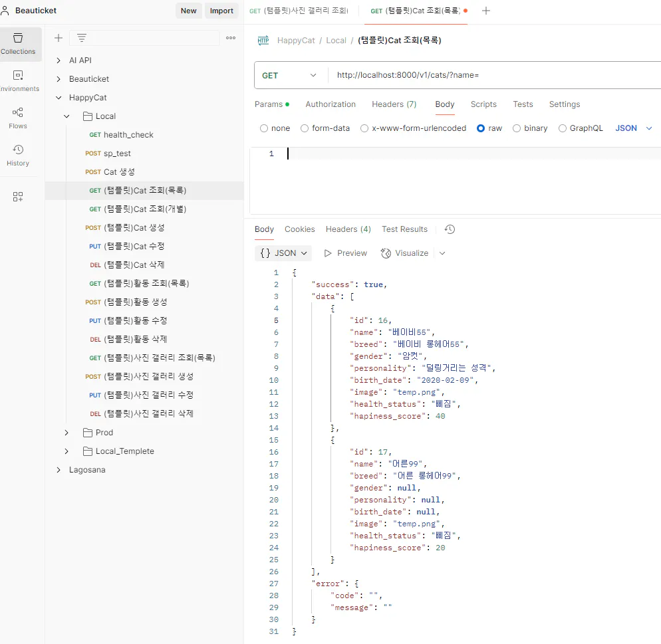Click the Local_Templete folder icon
The height and width of the screenshot is (644, 661).
[x=88, y=451]
